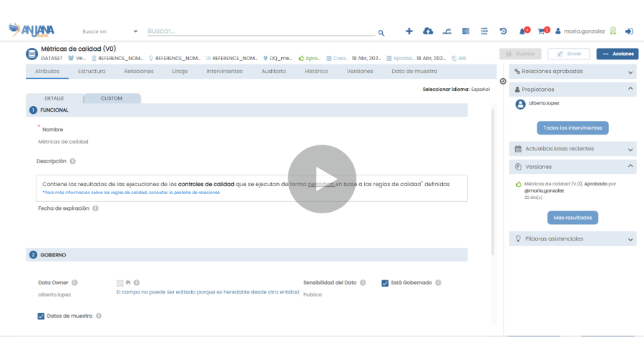
Task: Click the history clock icon in top bar
Action: click(503, 32)
